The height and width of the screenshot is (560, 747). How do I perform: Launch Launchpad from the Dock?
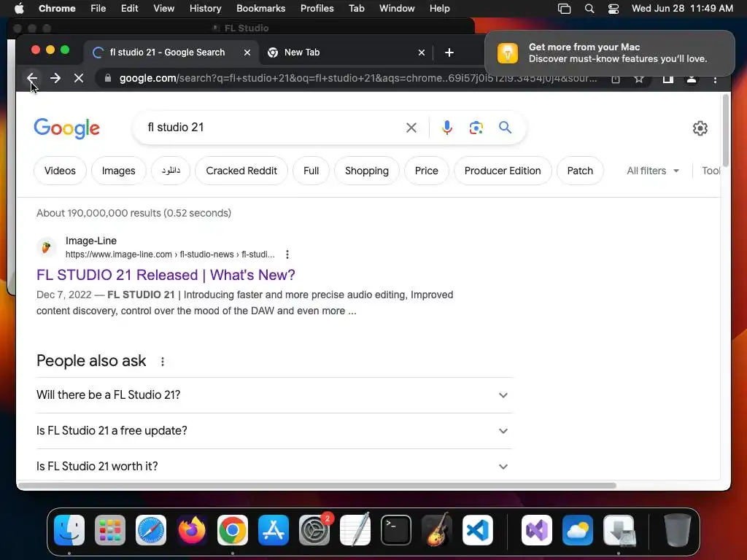[110, 530]
